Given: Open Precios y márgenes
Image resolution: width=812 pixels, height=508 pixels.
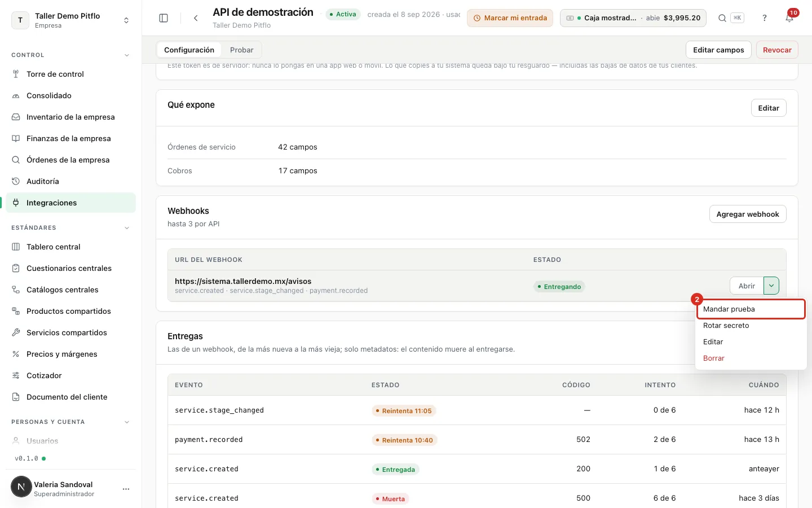Looking at the screenshot, I should click(71, 354).
